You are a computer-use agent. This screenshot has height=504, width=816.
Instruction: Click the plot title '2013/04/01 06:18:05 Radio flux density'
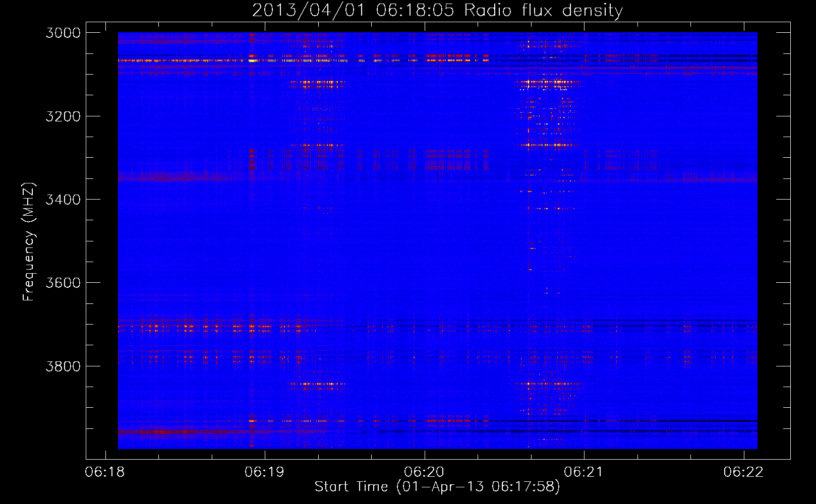tap(437, 11)
